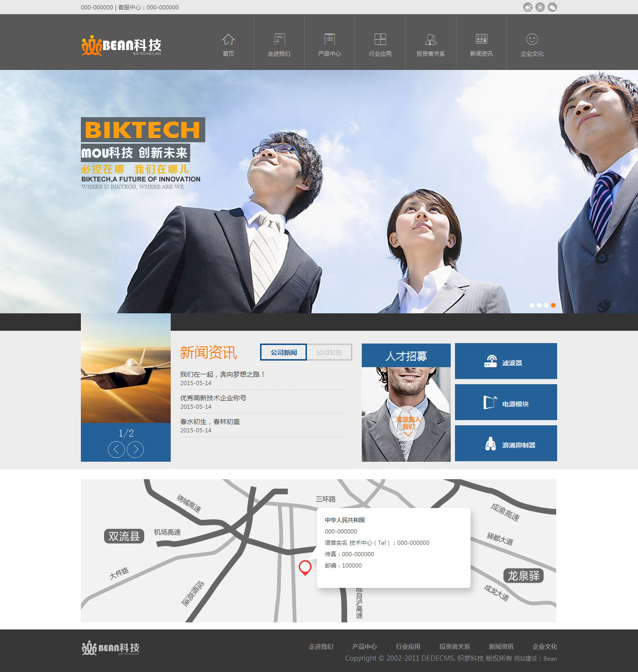Click the 企业文化 smiley face nav icon

532,40
